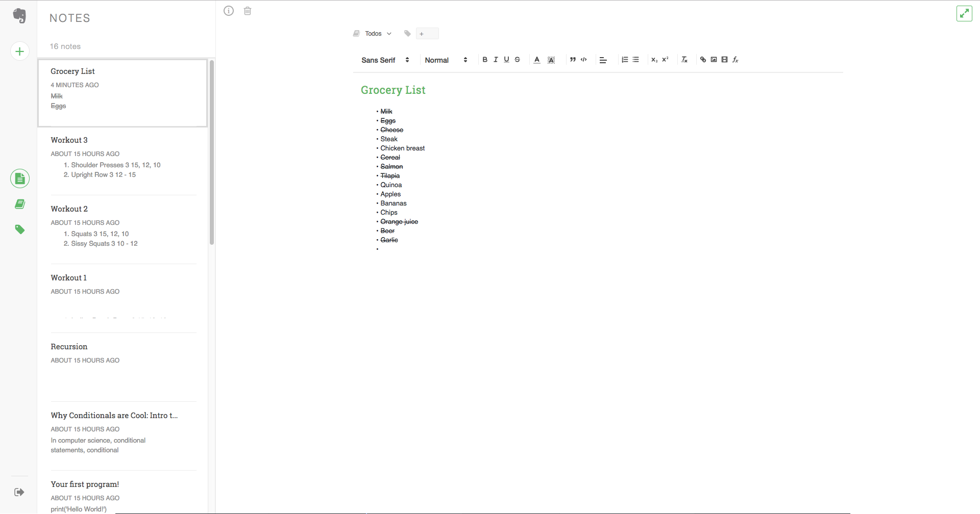Click the crossed-out Cheese item
The height and width of the screenshot is (514, 980).
(391, 130)
